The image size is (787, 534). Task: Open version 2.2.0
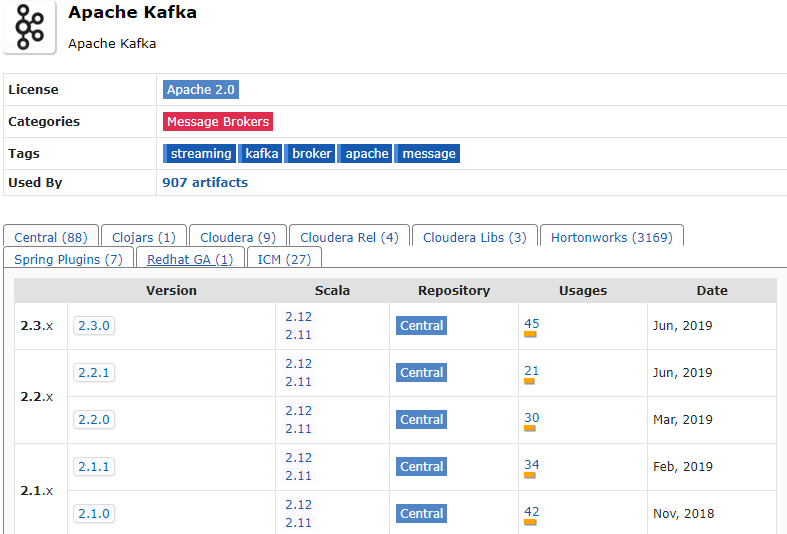[x=94, y=420]
